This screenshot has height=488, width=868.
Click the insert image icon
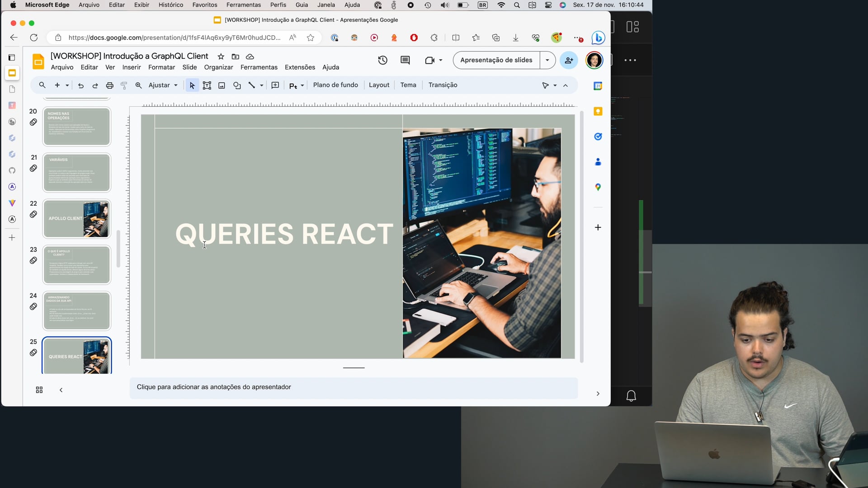[222, 85]
